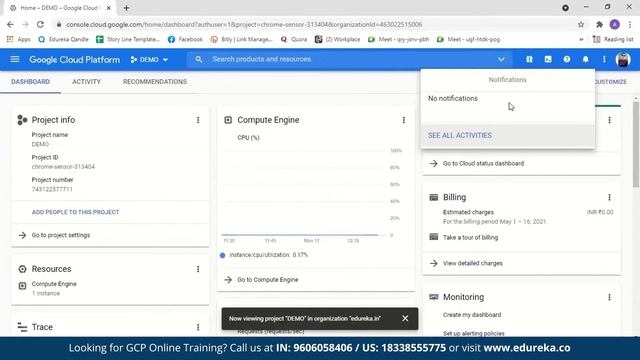640x360 pixels.
Task: Open the Edureka Candle bookmark
Action: tap(63, 39)
